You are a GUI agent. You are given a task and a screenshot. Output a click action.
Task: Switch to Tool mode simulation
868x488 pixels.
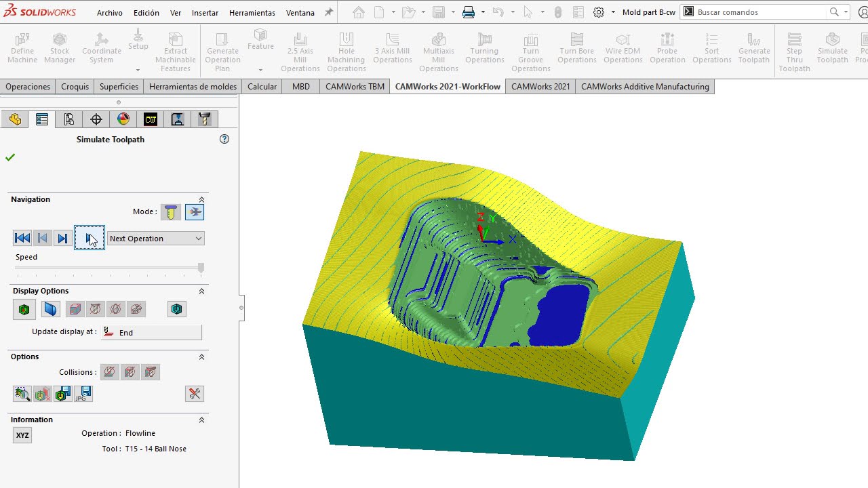tap(171, 212)
